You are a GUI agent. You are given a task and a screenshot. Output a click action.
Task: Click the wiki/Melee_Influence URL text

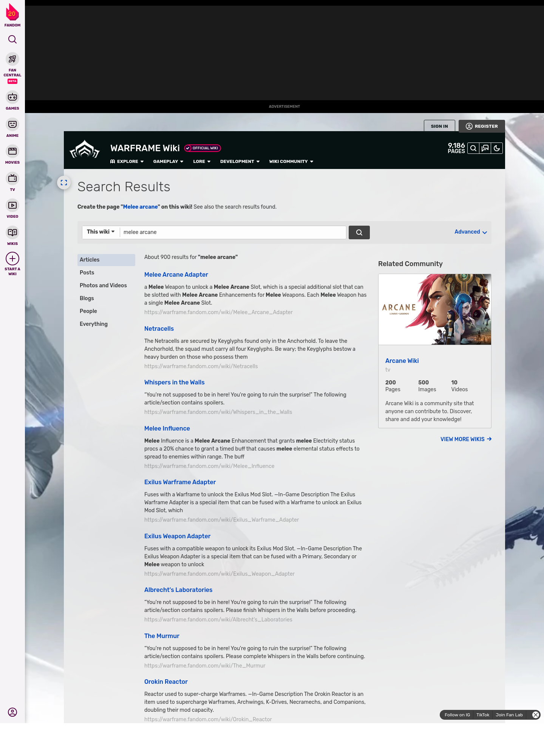209,466
